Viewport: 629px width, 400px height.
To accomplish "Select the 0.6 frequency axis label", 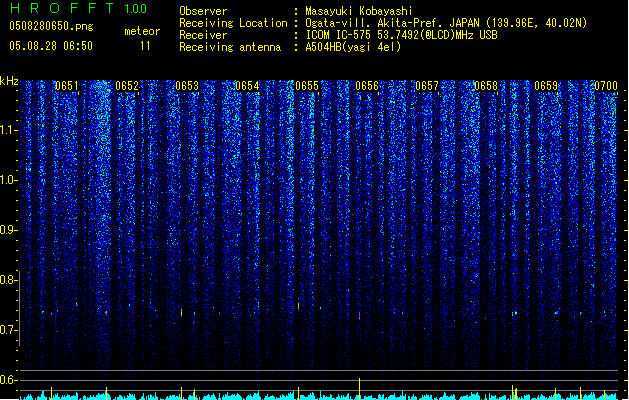I will [8, 380].
